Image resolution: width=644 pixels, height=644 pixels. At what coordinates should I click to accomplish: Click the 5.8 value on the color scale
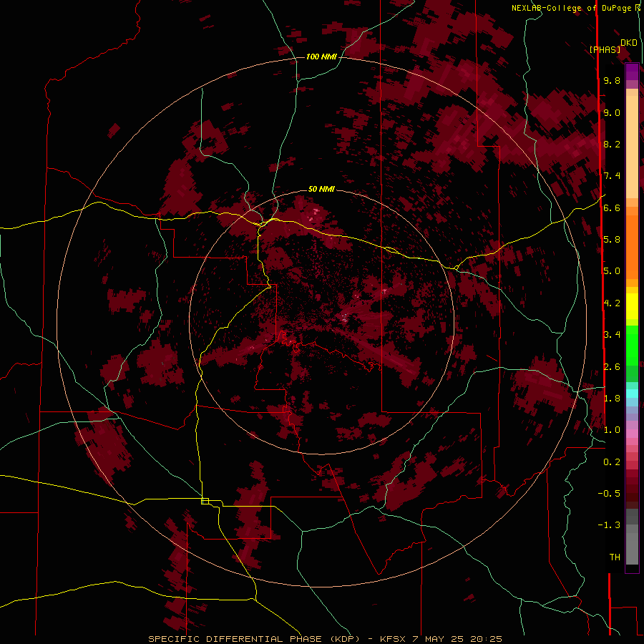click(x=612, y=240)
